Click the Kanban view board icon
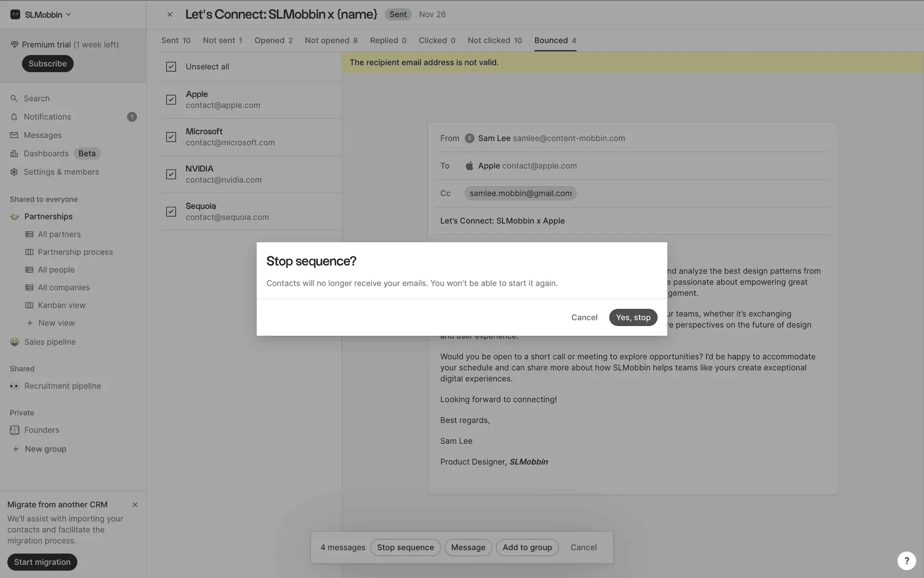Image resolution: width=924 pixels, height=578 pixels. [x=29, y=305]
